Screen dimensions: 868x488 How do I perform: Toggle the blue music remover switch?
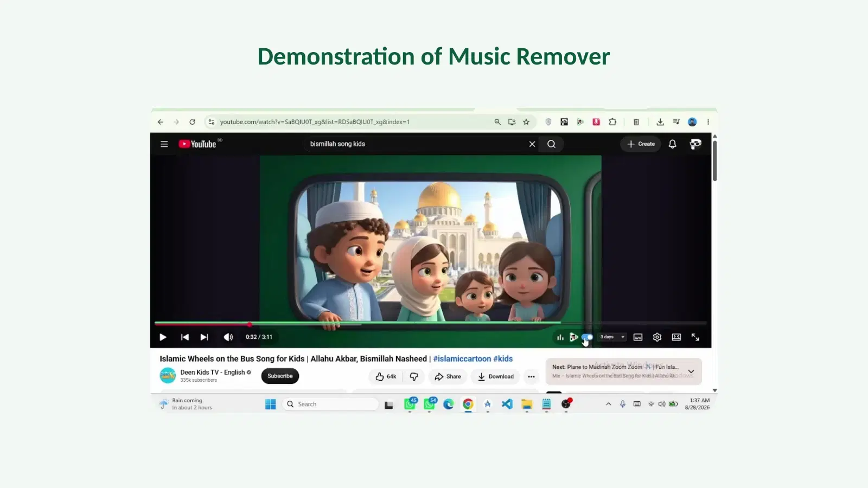[588, 337]
